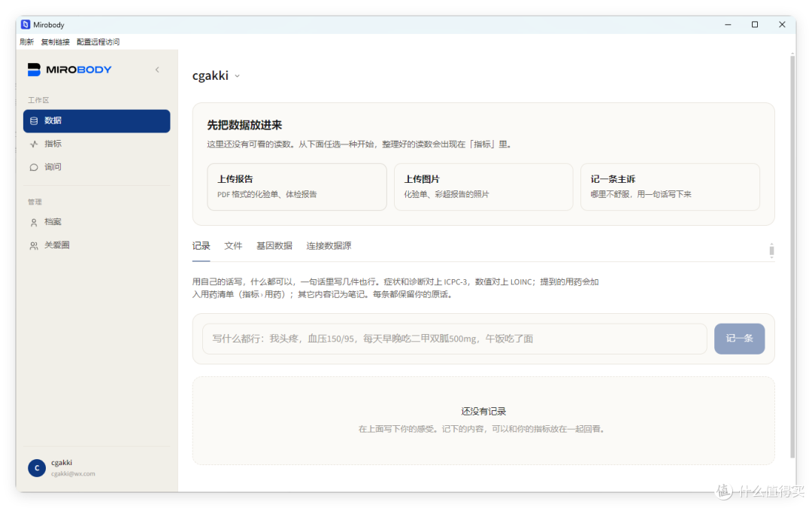812x508 pixels.
Task: Click the MIROBODY logo in sidebar
Action: (69, 69)
